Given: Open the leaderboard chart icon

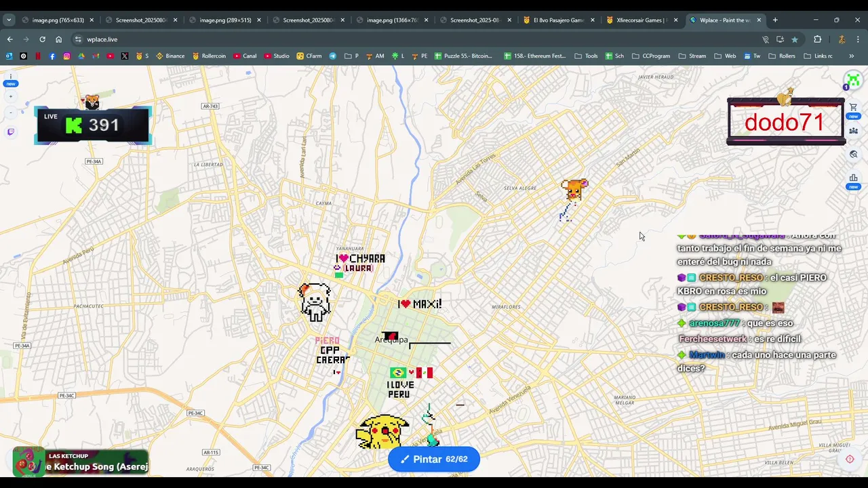Looking at the screenshot, I should [853, 178].
